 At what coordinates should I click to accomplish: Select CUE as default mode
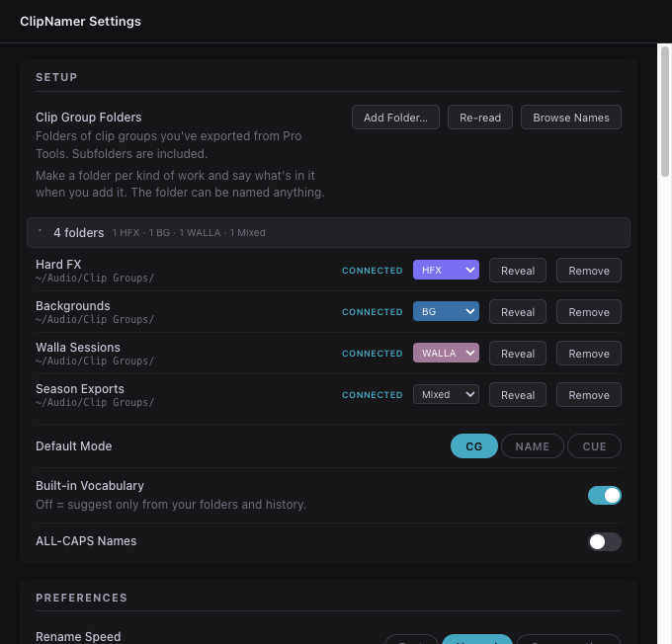pos(594,446)
